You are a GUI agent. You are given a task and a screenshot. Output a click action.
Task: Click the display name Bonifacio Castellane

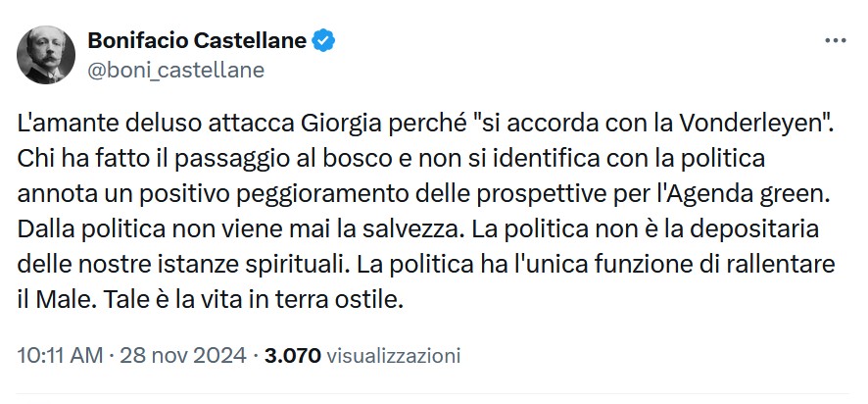pyautogui.click(x=199, y=41)
